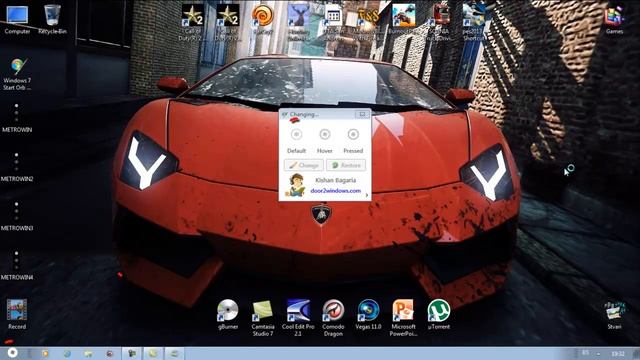640x360 pixels.
Task: Select the METROWIN desktop icon
Action: click(x=17, y=118)
